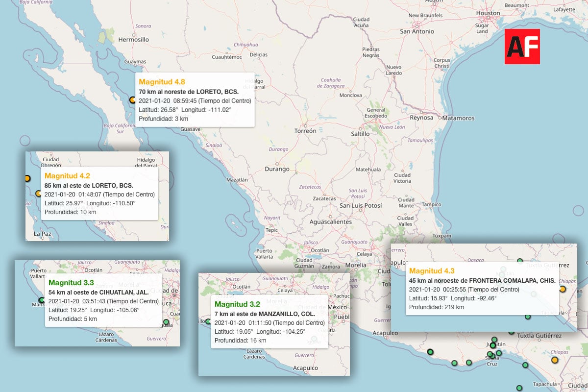Click 'Profundidad: 219 km' line
Viewport: 588px width, 392px height.
437,307
